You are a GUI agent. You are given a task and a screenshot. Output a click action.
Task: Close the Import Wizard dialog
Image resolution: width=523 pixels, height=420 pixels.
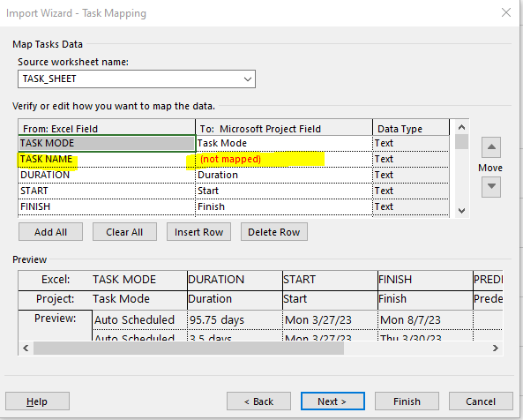tap(506, 12)
